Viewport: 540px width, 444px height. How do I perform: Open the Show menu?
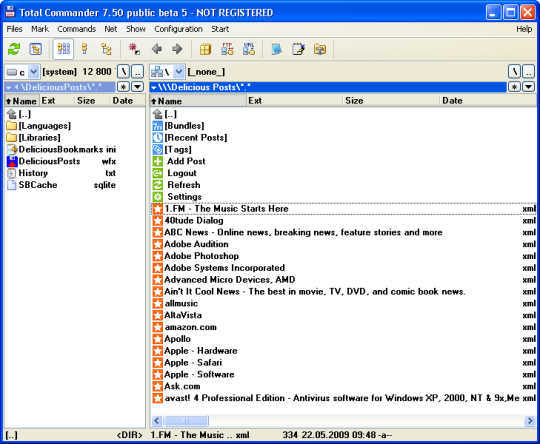(x=136, y=29)
